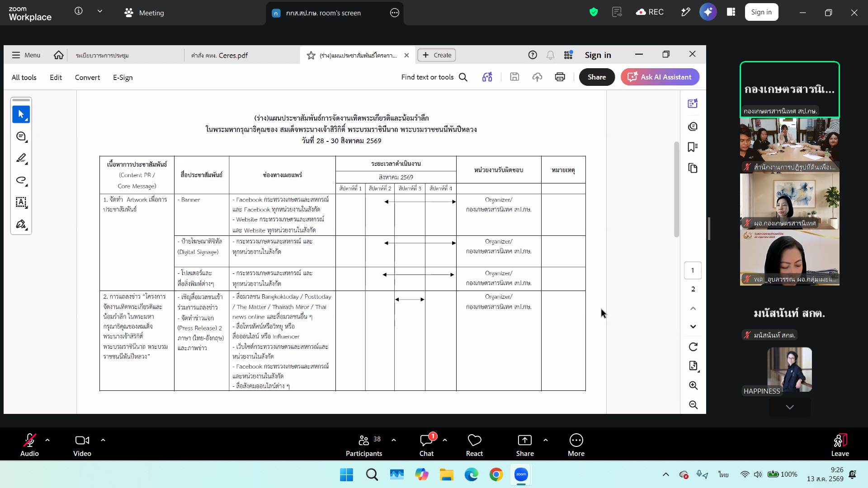Image resolution: width=868 pixels, height=488 pixels.
Task: Open the E-Sign tools
Action: pos(123,77)
